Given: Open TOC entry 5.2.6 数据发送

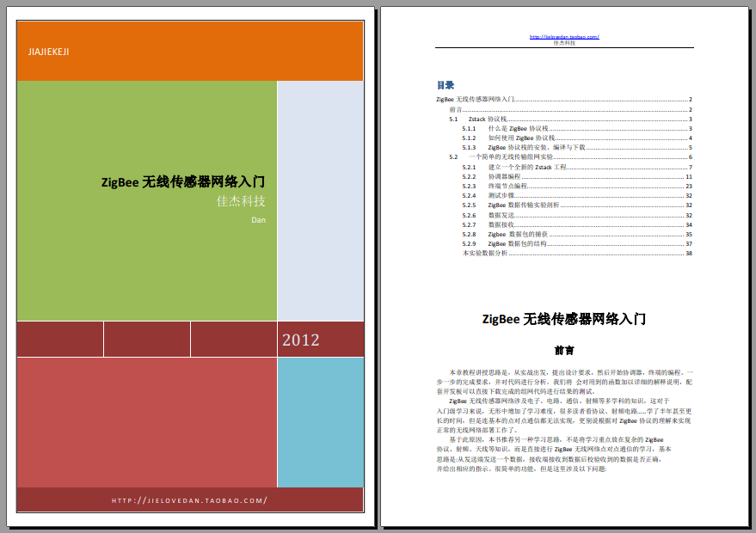Looking at the screenshot, I should pos(577,216).
